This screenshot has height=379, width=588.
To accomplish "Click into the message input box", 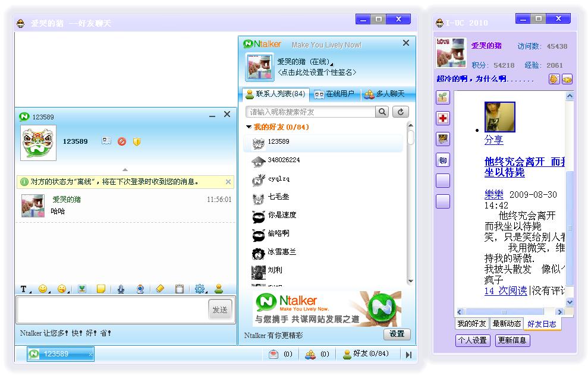I will click(112, 309).
